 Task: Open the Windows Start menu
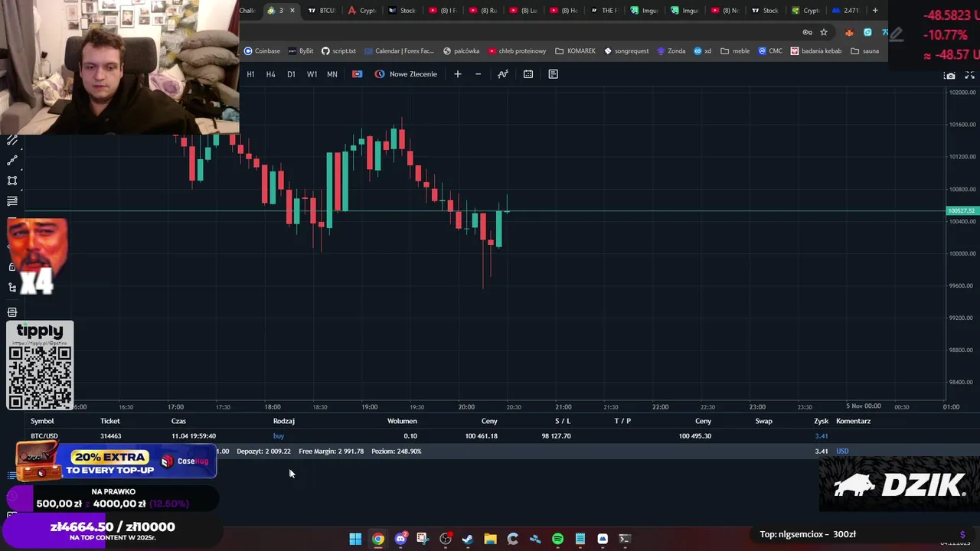(x=355, y=539)
